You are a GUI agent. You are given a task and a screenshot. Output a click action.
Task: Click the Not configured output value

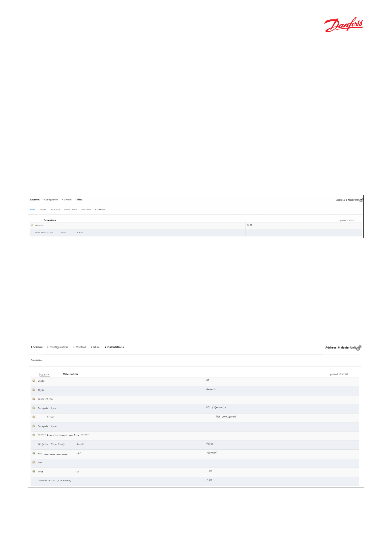pyautogui.click(x=226, y=417)
